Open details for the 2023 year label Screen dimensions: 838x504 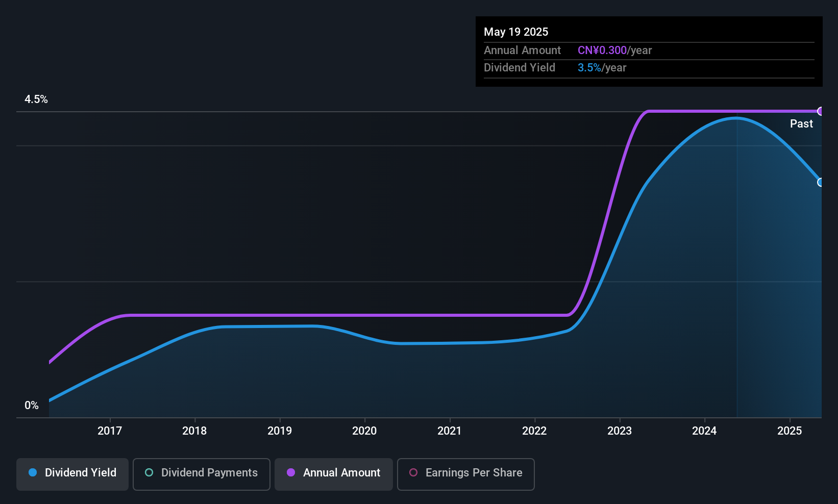[619, 431]
